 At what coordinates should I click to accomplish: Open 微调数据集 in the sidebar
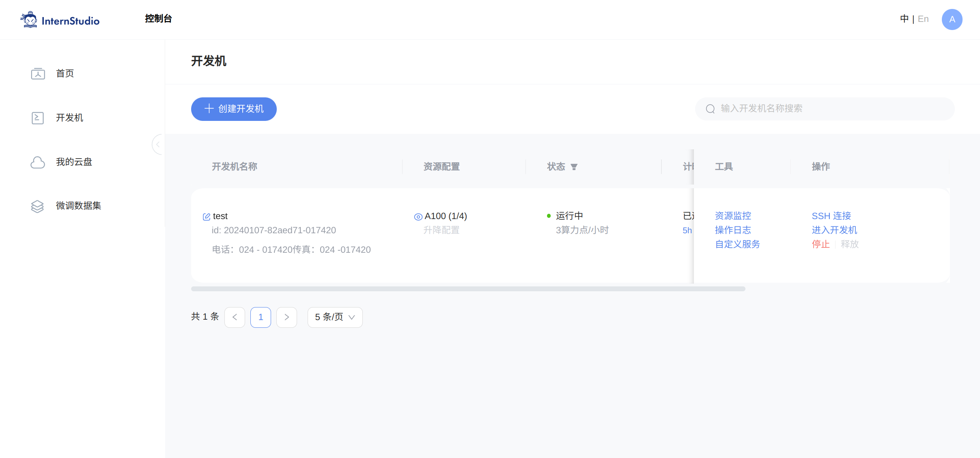pyautogui.click(x=78, y=206)
